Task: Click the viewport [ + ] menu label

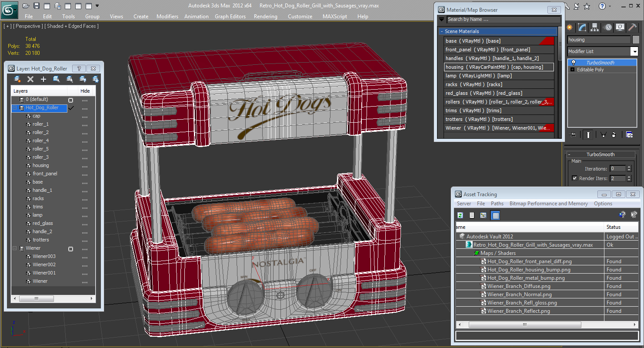Action: point(7,26)
